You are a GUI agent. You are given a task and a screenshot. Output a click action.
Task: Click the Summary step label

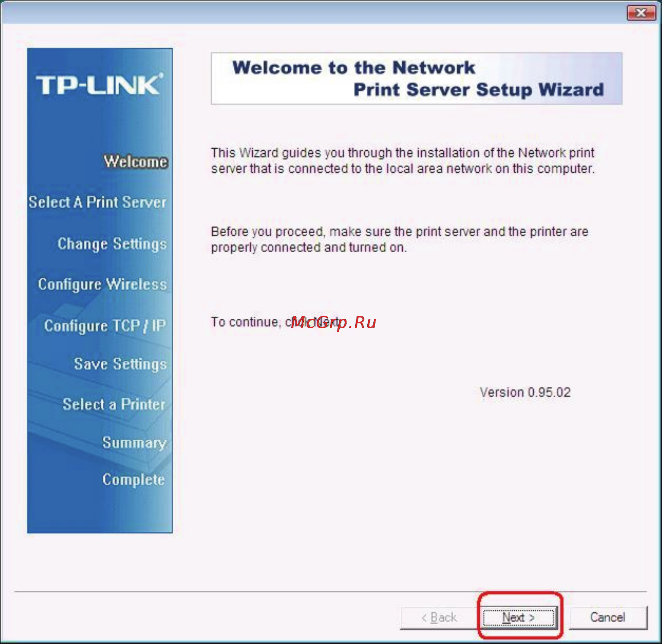tap(134, 443)
